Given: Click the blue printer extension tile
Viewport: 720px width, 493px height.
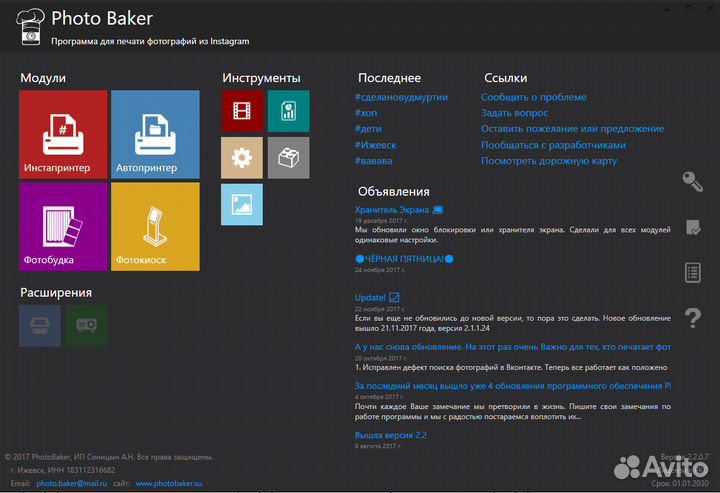Looking at the screenshot, I should tap(40, 325).
